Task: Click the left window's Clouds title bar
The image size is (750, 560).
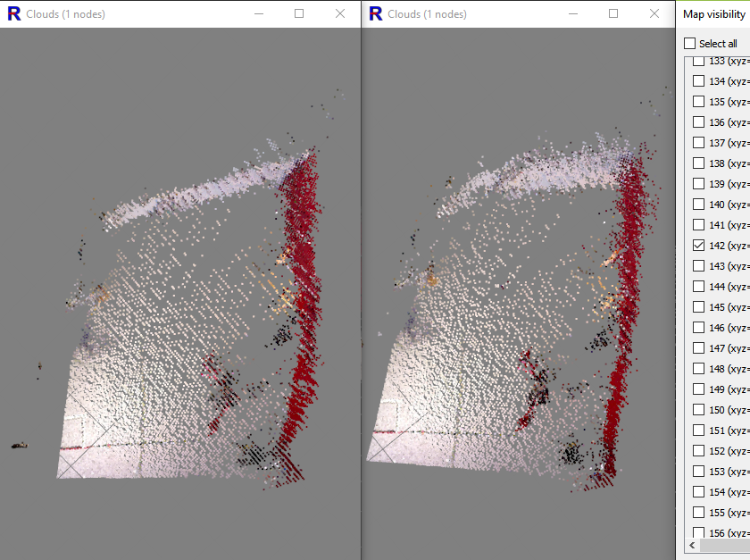Action: (x=134, y=13)
